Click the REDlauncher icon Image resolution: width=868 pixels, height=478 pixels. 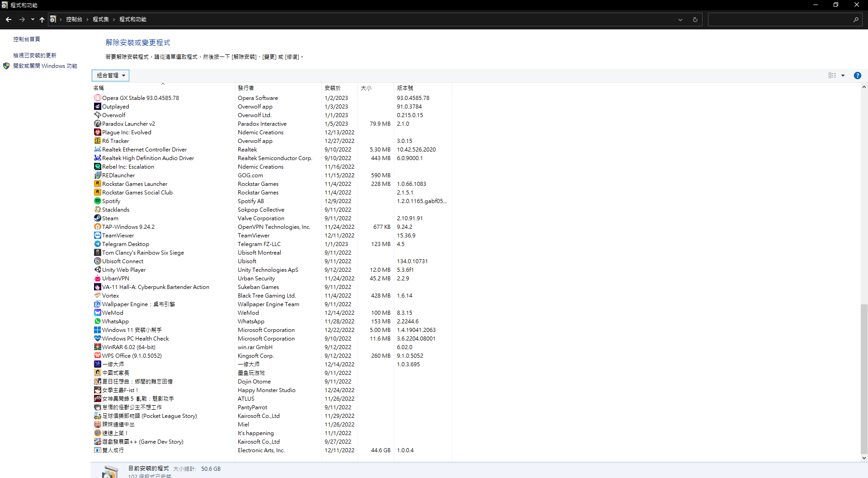tap(97, 175)
